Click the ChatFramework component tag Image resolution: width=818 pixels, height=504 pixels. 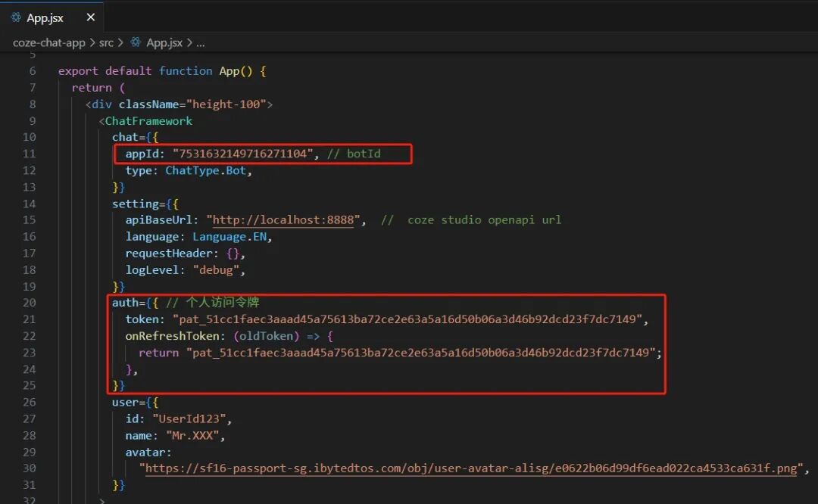pyautogui.click(x=148, y=121)
